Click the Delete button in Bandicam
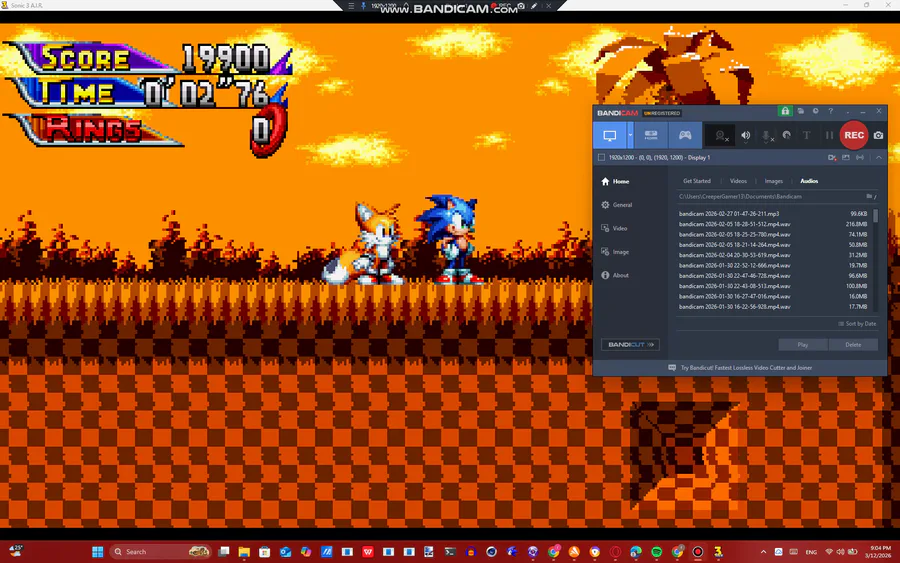This screenshot has height=563, width=900. coord(853,345)
